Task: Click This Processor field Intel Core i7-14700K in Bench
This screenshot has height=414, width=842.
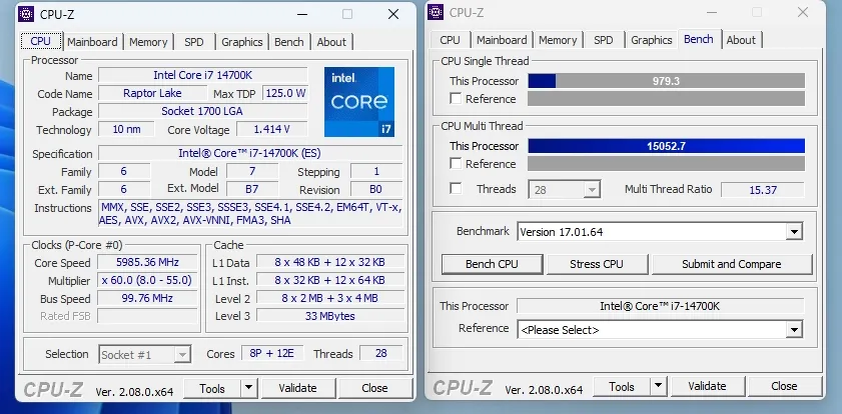Action: 660,307
